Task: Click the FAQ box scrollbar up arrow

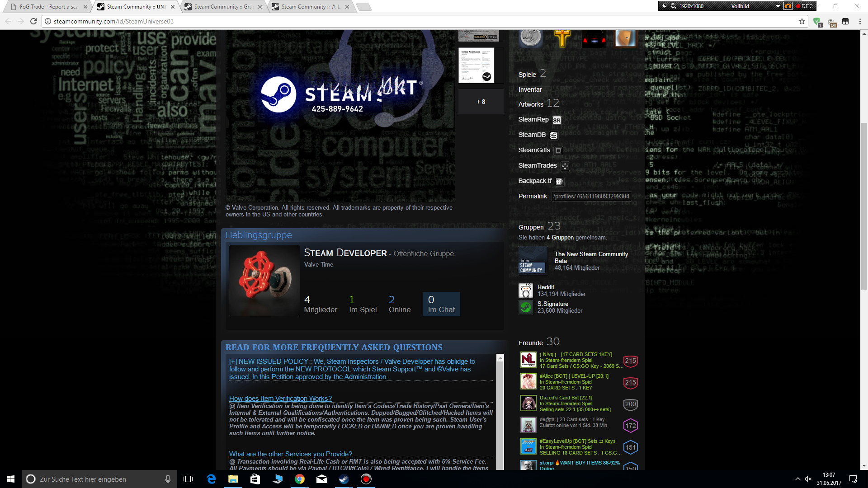Action: click(500, 358)
